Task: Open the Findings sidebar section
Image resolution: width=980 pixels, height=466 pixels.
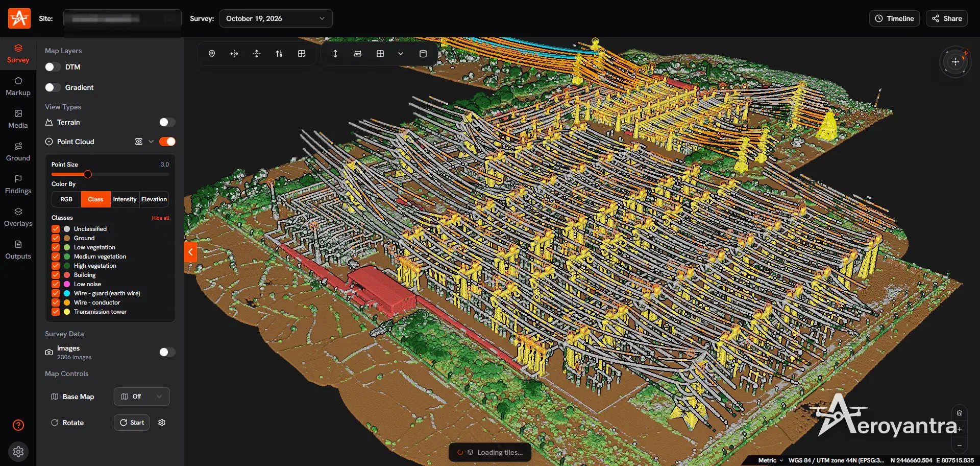Action: (x=18, y=184)
